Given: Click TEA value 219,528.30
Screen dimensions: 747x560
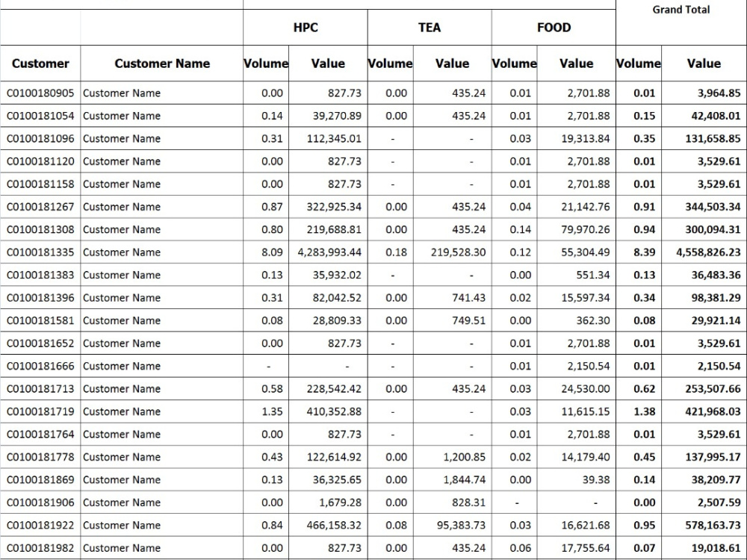Looking at the screenshot, I should coord(459,252).
